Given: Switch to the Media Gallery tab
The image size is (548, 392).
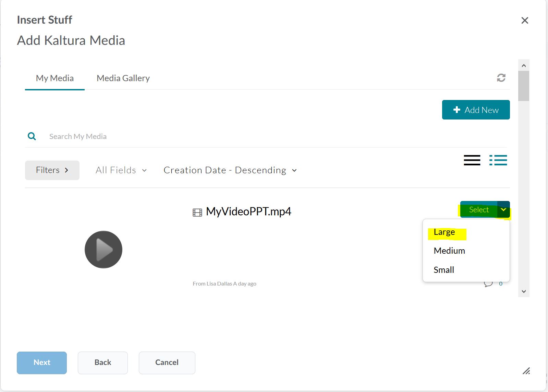Looking at the screenshot, I should 123,78.
